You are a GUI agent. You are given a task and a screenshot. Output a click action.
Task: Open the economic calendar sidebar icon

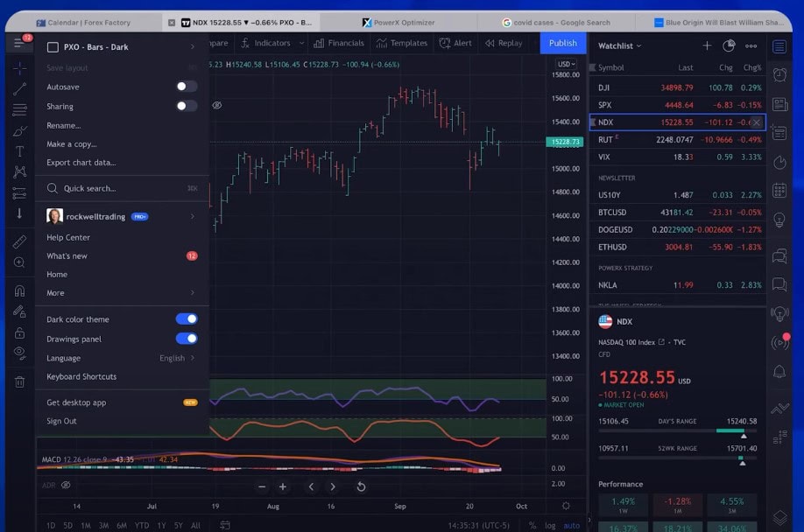tap(779, 191)
